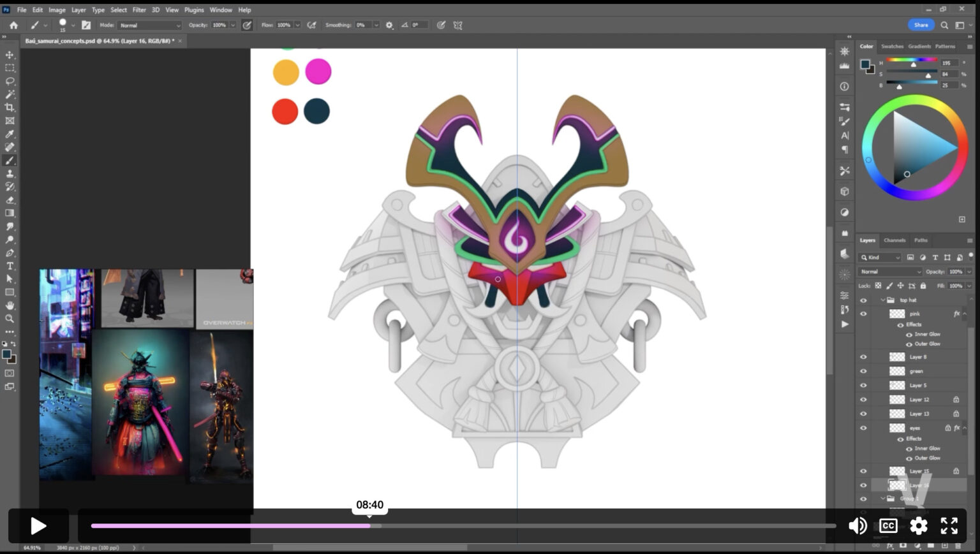Click the Hue slider in Color panel
Screen dimensions: 980x554
[911, 60]
